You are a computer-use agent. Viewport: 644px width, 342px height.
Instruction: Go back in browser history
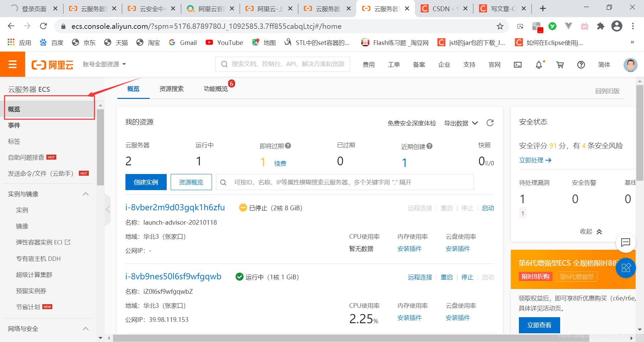(11, 26)
